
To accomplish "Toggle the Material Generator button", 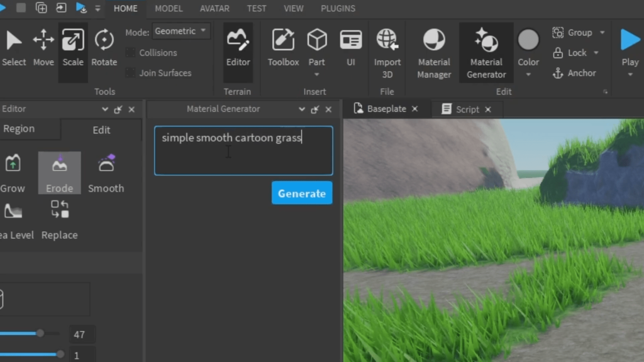I will tap(486, 53).
